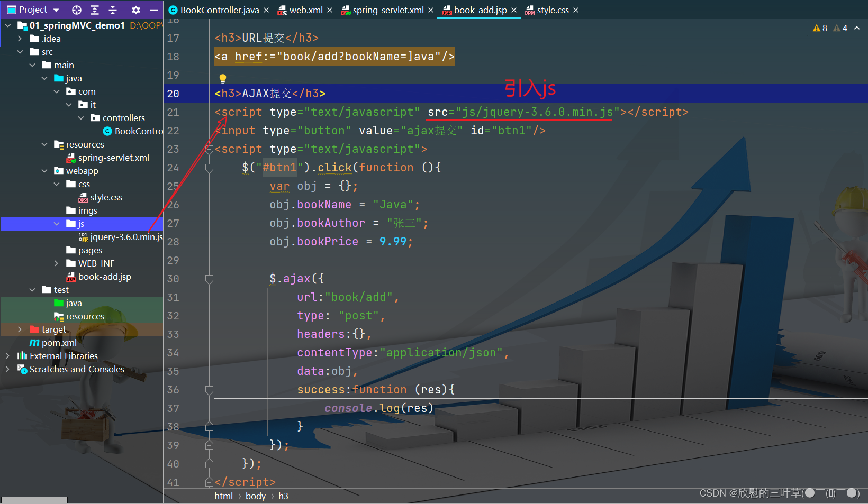868x504 pixels.
Task: Click body in the breadcrumb bar
Action: click(x=256, y=496)
